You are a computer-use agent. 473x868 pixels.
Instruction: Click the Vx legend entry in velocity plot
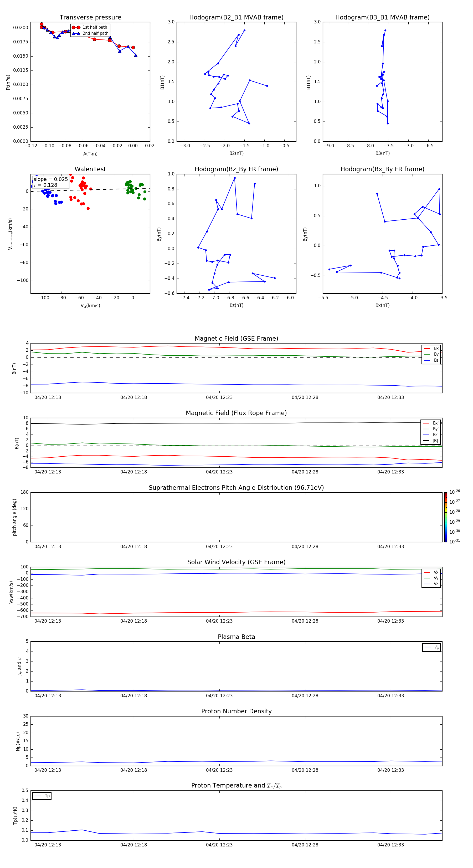coord(431,573)
